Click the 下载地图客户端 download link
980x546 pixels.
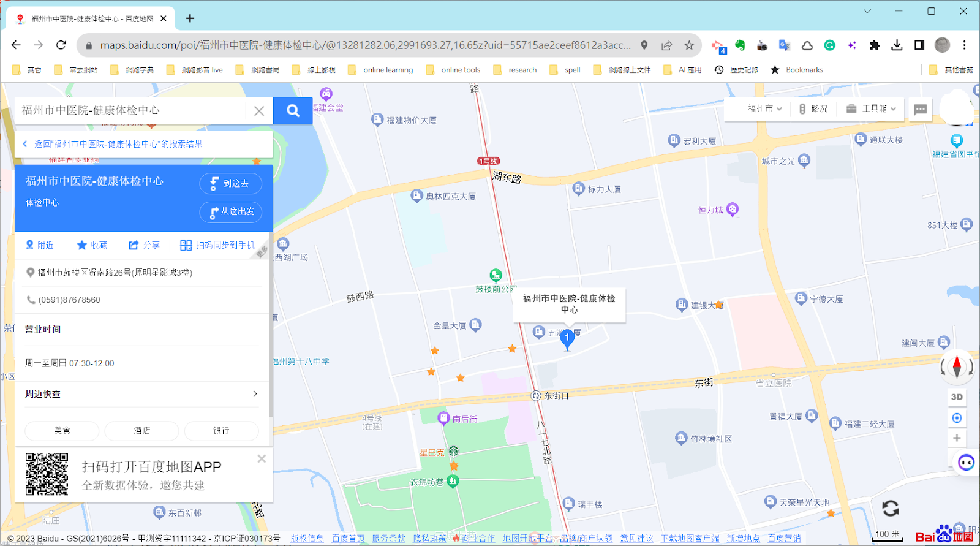coord(690,538)
